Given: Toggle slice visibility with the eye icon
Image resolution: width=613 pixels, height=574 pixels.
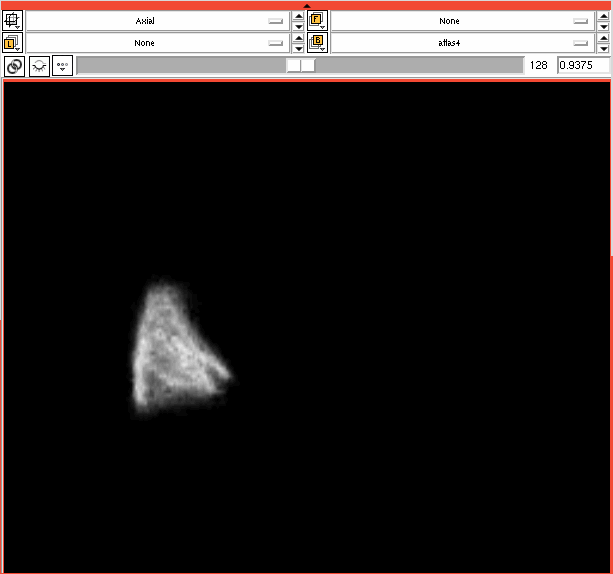Looking at the screenshot, I should coord(39,66).
